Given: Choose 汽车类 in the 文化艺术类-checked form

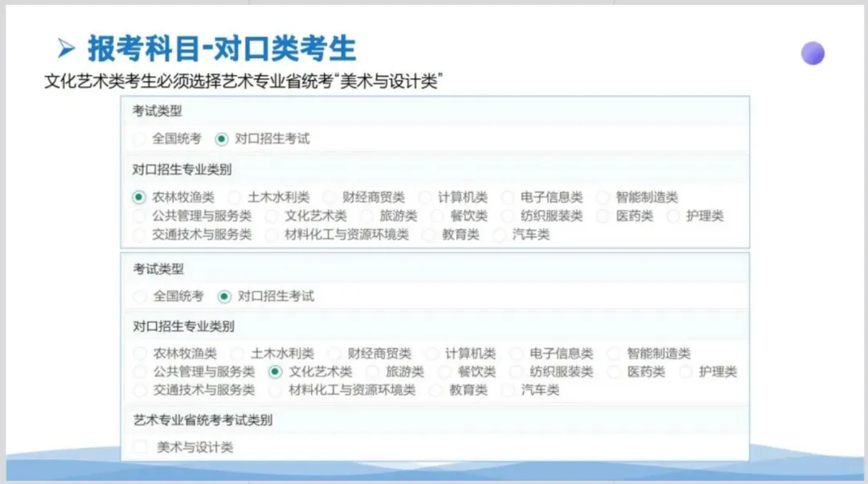Looking at the screenshot, I should tap(507, 391).
